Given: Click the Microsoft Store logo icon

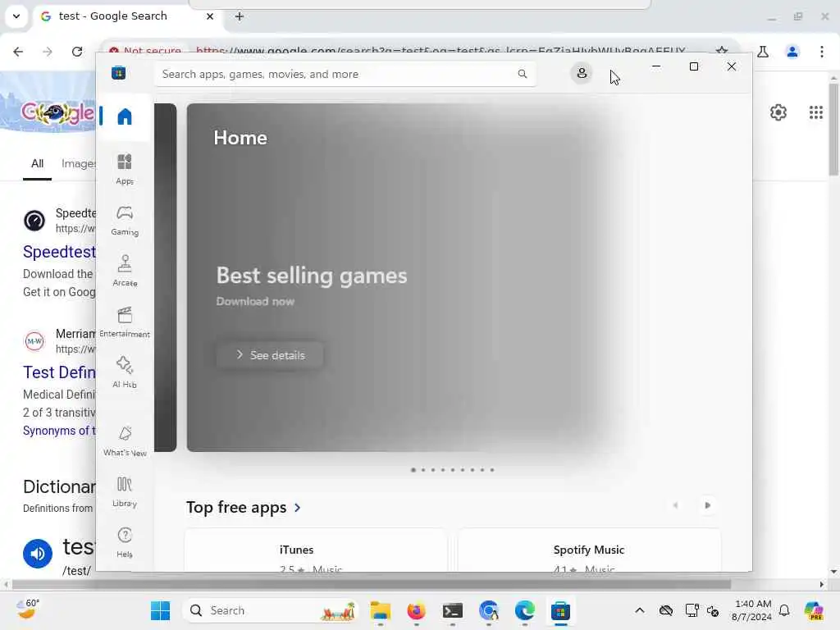Looking at the screenshot, I should pyautogui.click(x=118, y=72).
